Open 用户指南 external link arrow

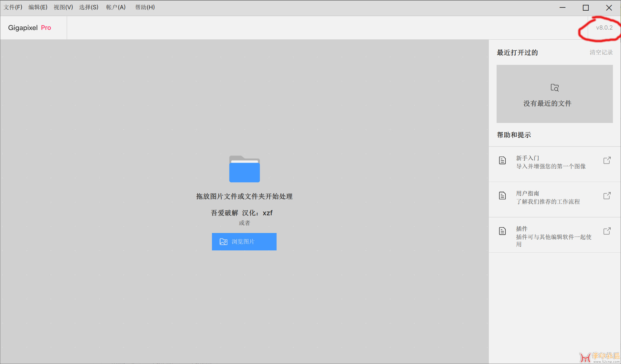point(607,196)
